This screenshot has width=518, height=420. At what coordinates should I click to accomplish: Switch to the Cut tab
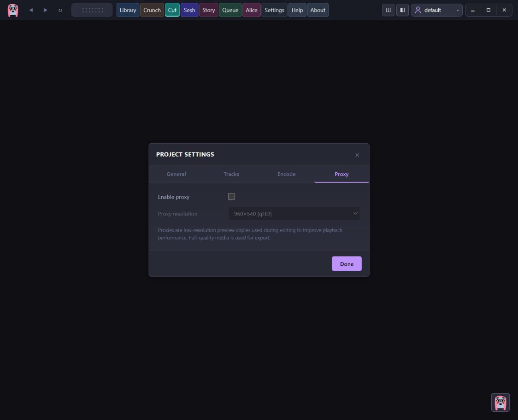click(x=172, y=10)
